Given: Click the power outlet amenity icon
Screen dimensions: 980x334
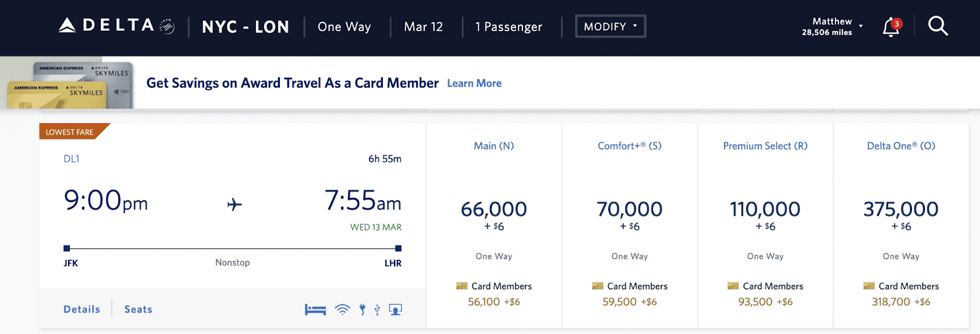Looking at the screenshot, I should pos(363,309).
